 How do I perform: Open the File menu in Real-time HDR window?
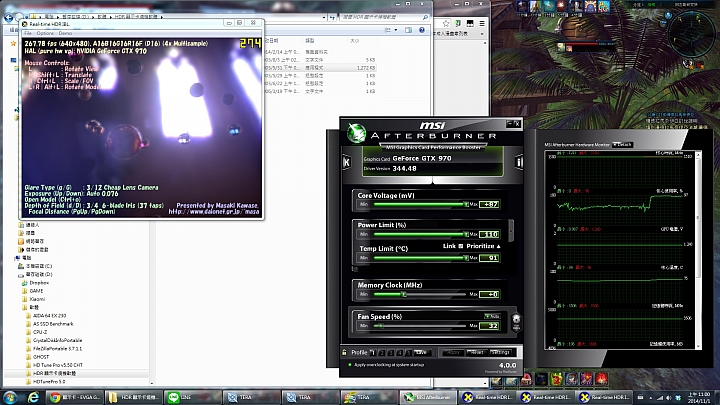pyautogui.click(x=28, y=33)
